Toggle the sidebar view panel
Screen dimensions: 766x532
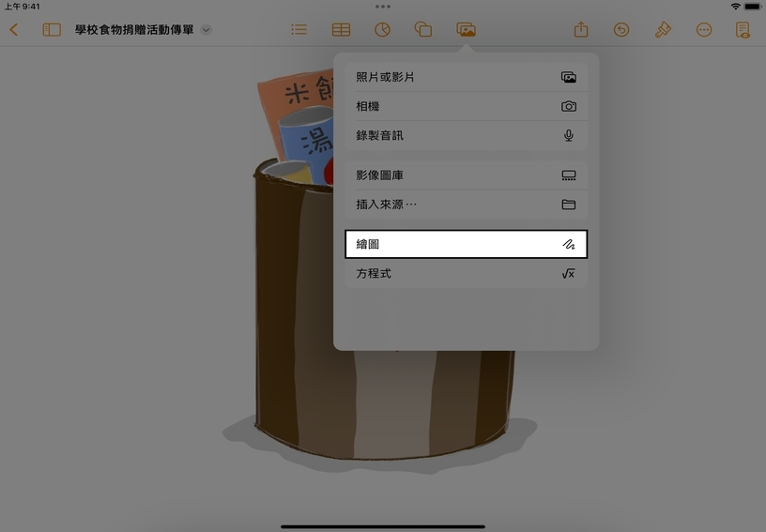tap(52, 30)
